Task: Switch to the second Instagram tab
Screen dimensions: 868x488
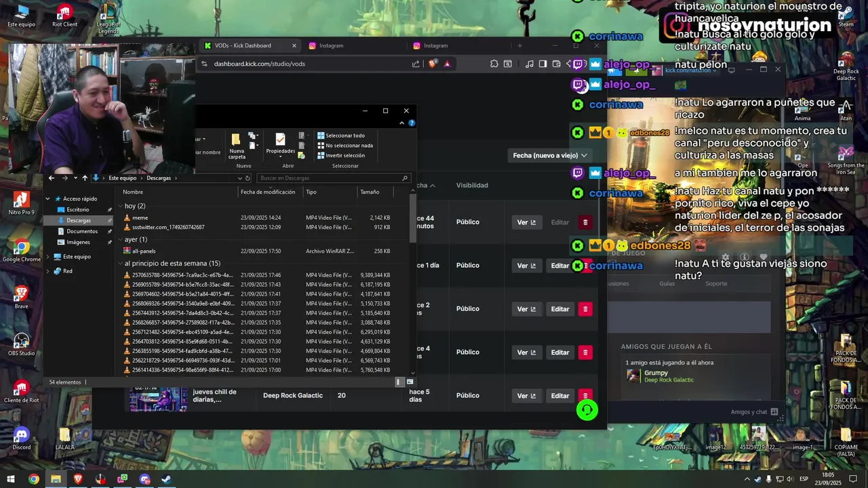Action: pos(436,45)
